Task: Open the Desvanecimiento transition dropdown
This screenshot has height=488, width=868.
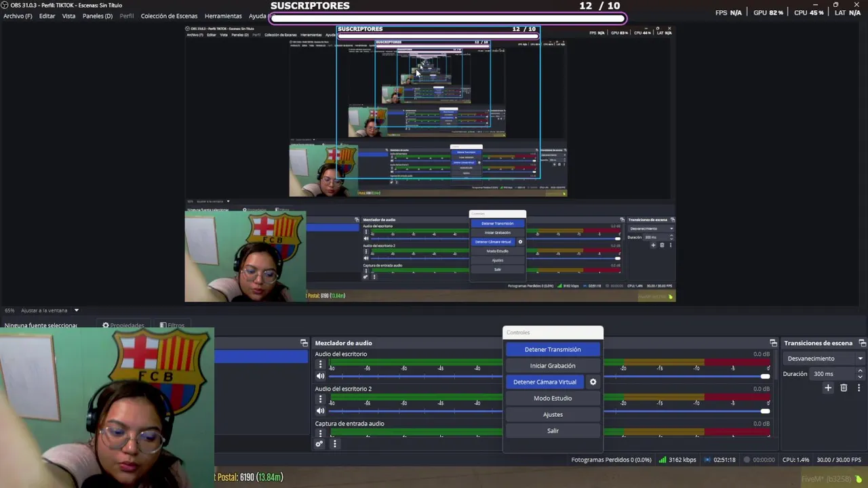Action: pos(825,359)
